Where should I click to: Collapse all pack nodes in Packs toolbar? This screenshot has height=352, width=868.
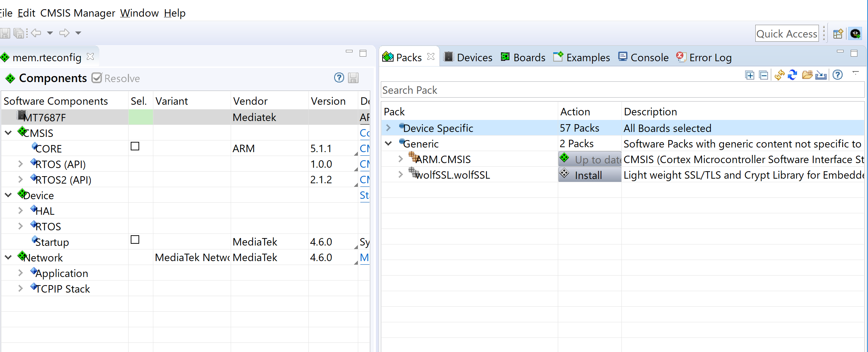pos(763,75)
